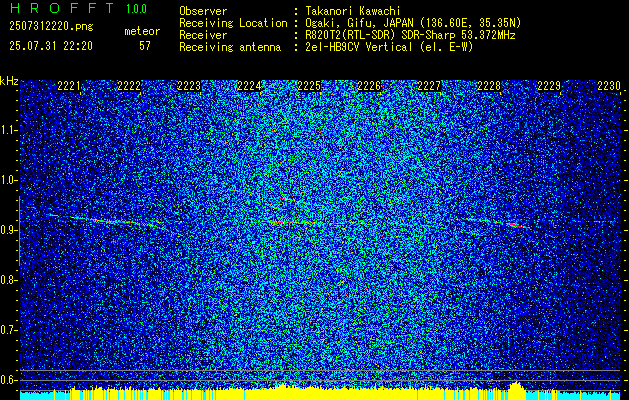This screenshot has height=400, width=629.
Task: Click the kHz axis unit label
Action: point(9,81)
